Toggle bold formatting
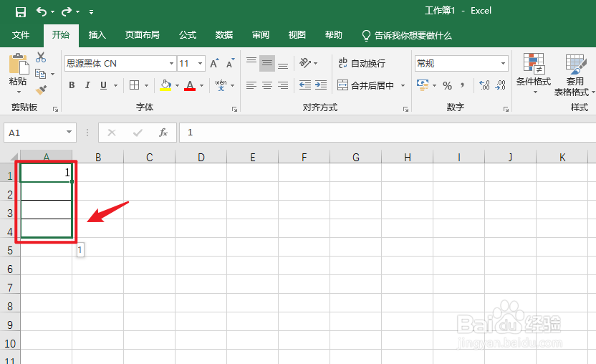 [72, 85]
